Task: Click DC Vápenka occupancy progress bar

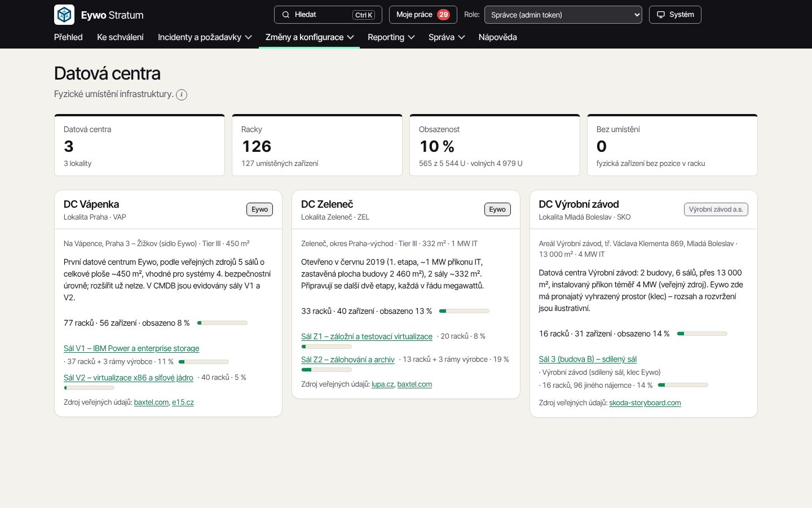Action: tap(222, 323)
